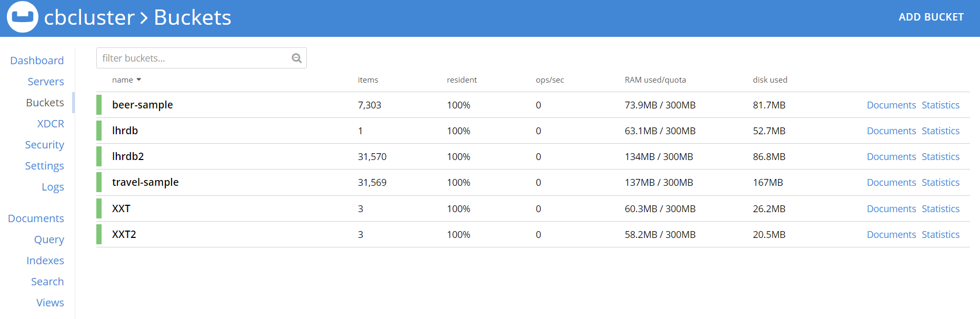Click the search magnifier in filter box
This screenshot has width=980, height=319.
[x=297, y=58]
